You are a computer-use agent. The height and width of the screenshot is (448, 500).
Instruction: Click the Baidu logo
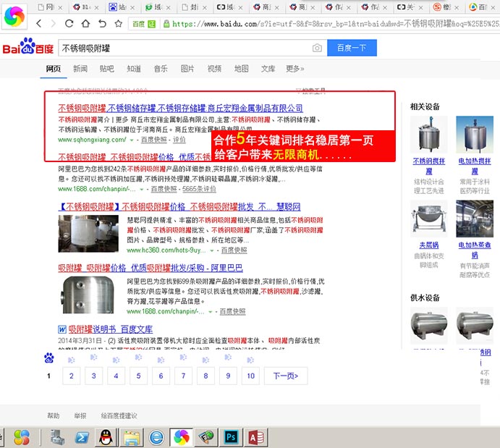27,46
